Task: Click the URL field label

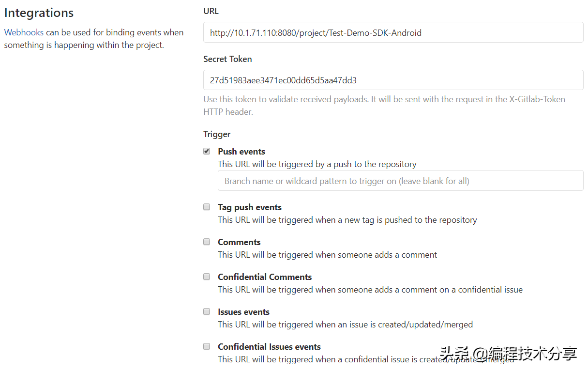Action: pos(211,11)
